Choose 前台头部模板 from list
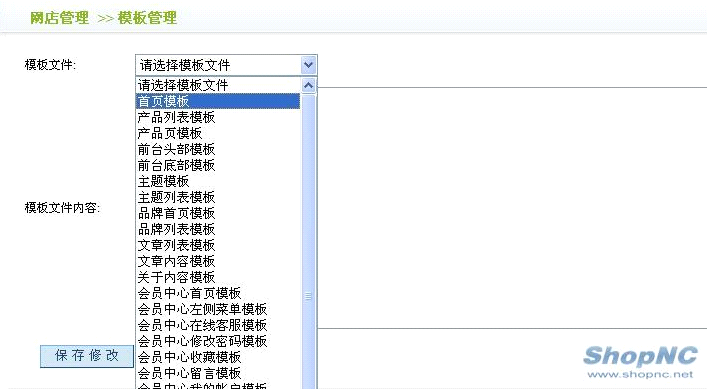 [x=218, y=149]
